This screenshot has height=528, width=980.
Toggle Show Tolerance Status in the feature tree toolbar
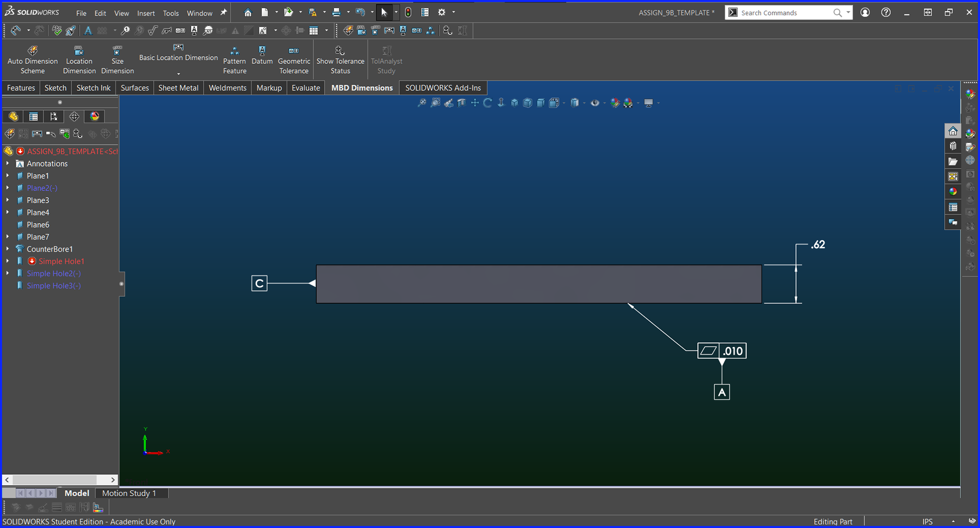(x=78, y=134)
